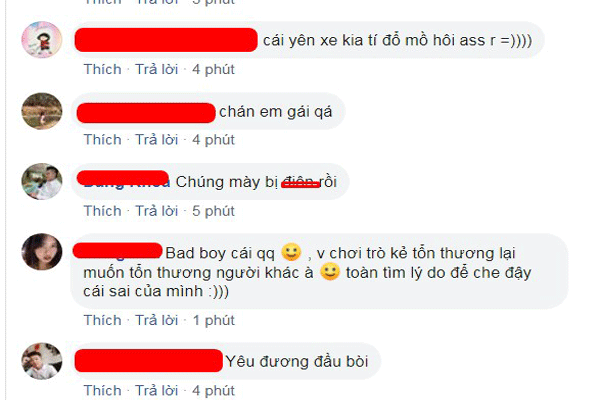600x400 pixels.
Task: Like the 'Yêu đương đầu bòi' comment
Action: 103,390
